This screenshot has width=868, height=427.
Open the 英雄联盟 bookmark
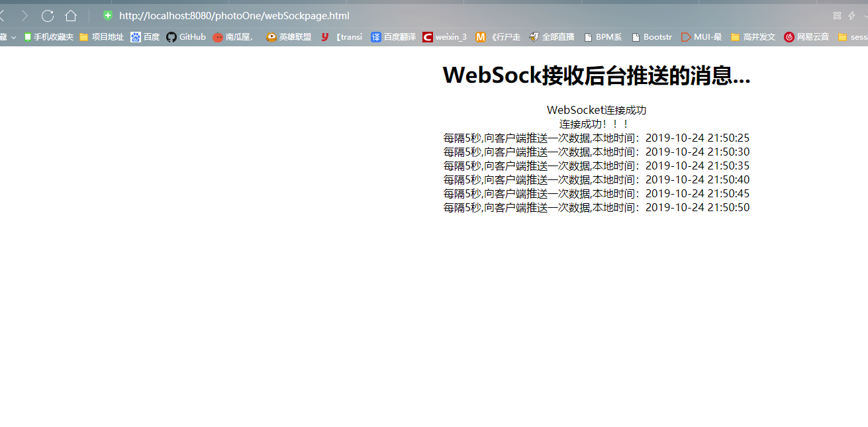pos(289,37)
